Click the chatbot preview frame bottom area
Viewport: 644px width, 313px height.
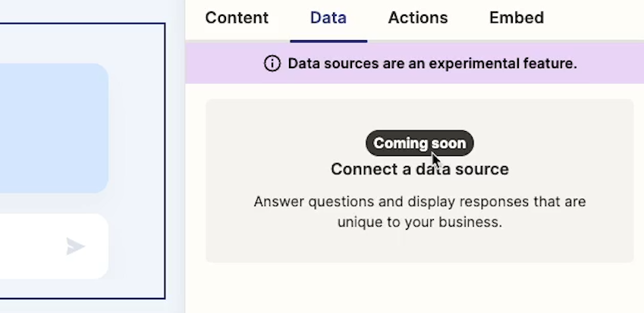pyautogui.click(x=82, y=290)
